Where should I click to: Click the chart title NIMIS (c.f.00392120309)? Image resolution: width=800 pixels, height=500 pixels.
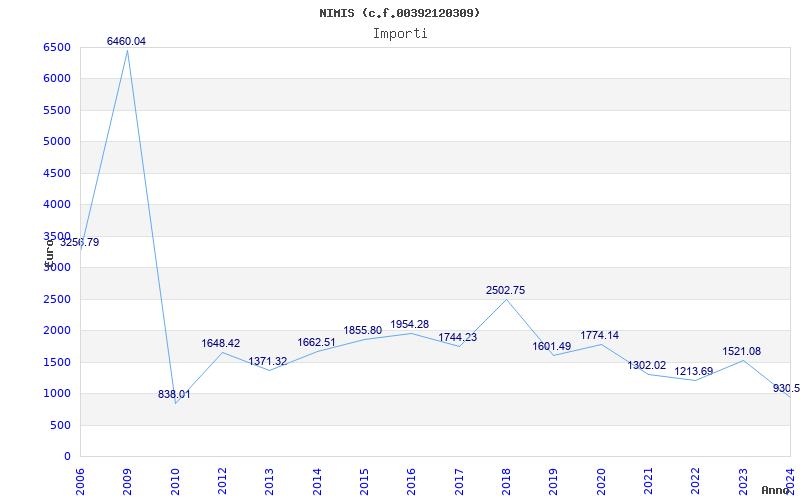click(x=399, y=13)
